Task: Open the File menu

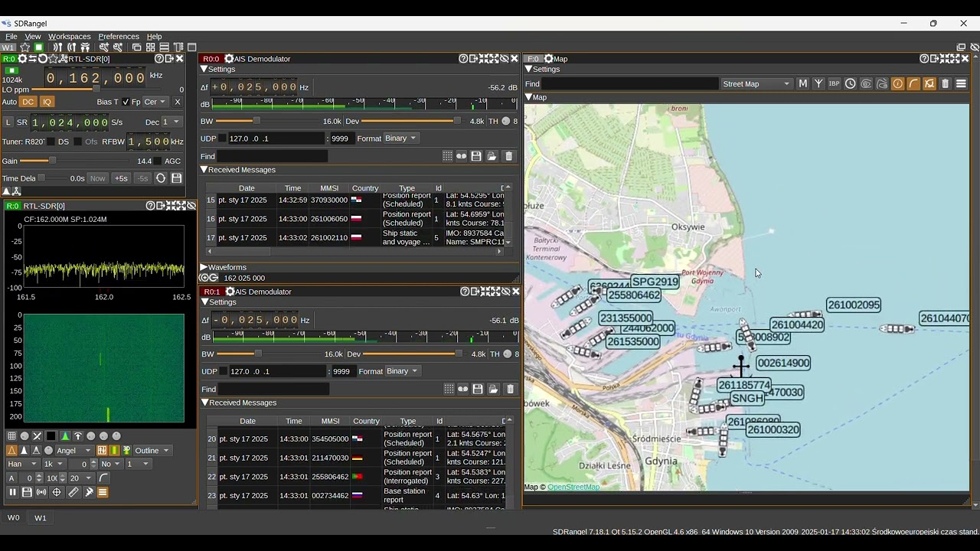Action: pyautogui.click(x=11, y=36)
